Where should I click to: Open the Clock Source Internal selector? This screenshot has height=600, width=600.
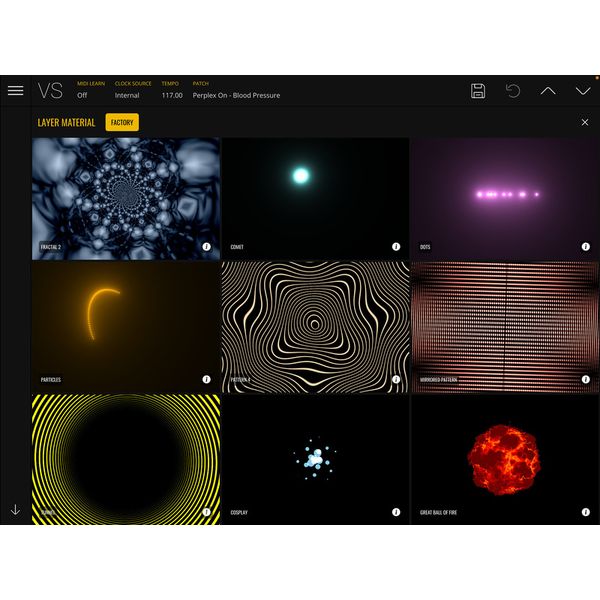coord(127,95)
